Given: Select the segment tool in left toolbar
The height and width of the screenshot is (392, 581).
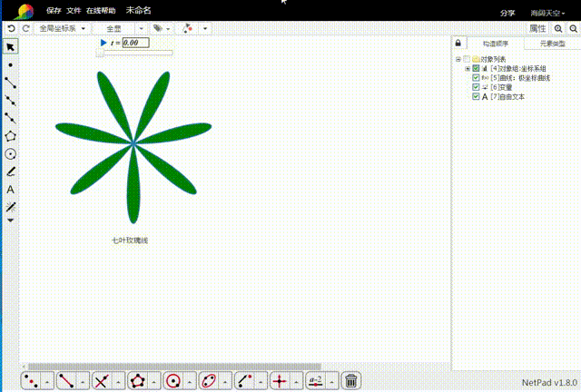Looking at the screenshot, I should 10,83.
